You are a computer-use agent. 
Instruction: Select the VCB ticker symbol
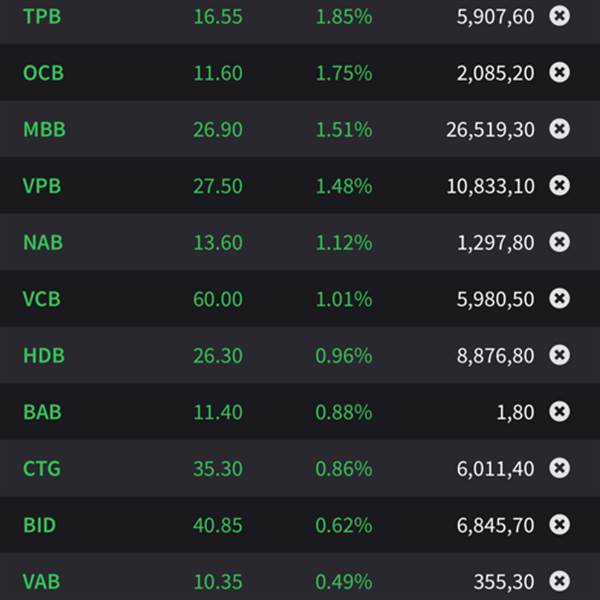click(x=42, y=299)
